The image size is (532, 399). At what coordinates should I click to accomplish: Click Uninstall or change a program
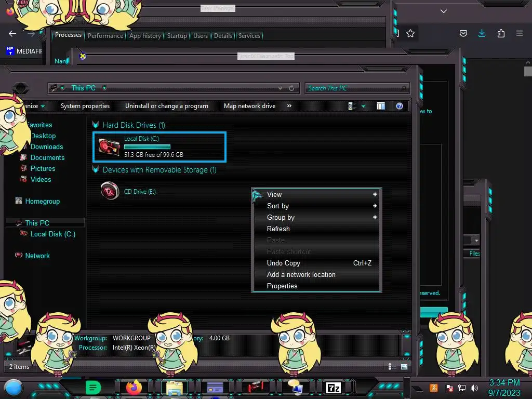click(x=167, y=106)
